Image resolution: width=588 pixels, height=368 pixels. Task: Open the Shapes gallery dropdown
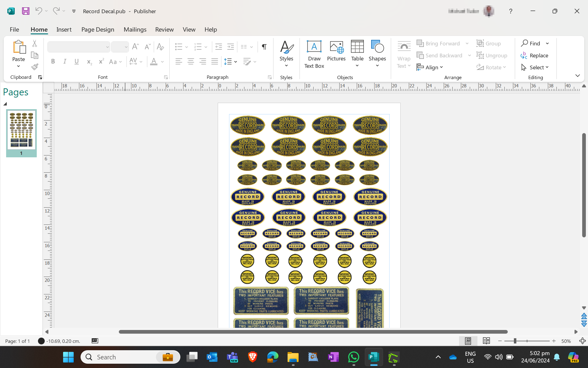[377, 66]
